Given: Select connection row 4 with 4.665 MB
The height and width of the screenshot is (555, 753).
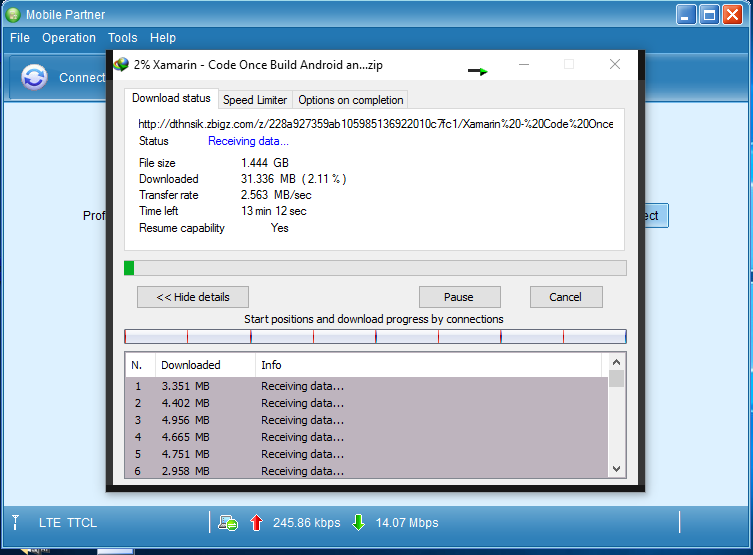Looking at the screenshot, I should point(367,437).
